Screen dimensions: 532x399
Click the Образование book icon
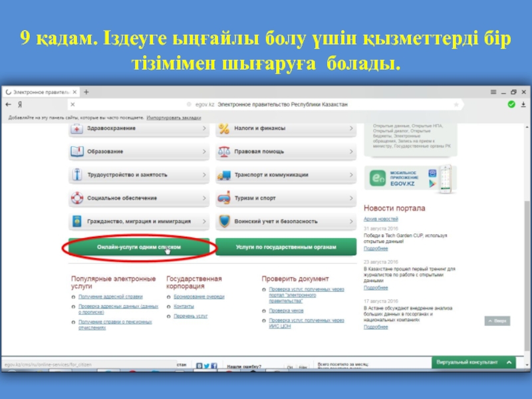[77, 152]
